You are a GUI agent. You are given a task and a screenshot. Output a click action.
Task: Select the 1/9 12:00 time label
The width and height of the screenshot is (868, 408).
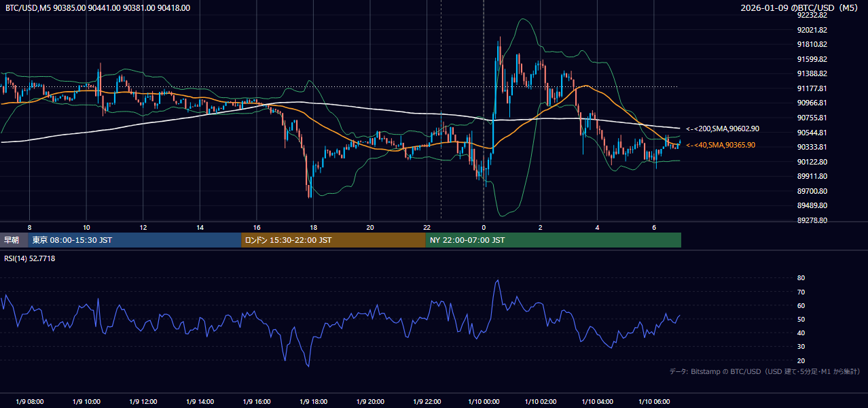click(143, 401)
